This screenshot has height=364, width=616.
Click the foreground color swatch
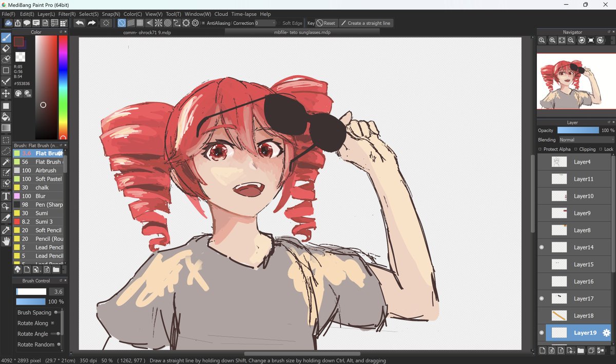[x=19, y=42]
